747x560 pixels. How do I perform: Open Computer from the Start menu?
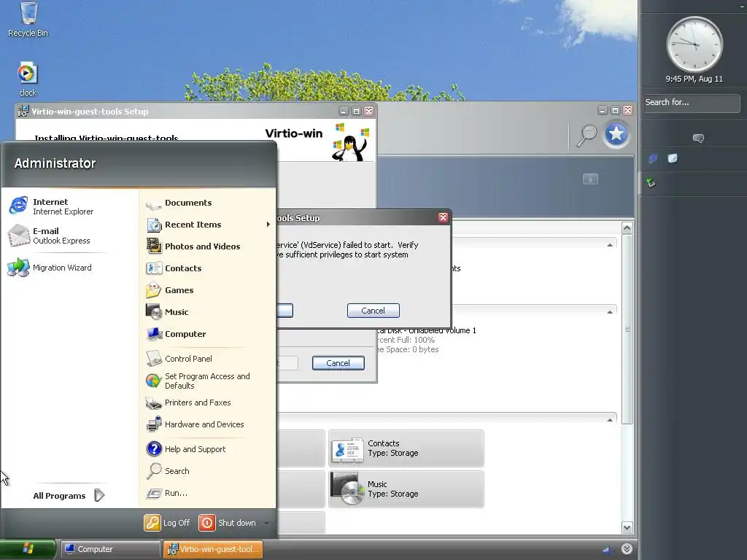point(176,334)
